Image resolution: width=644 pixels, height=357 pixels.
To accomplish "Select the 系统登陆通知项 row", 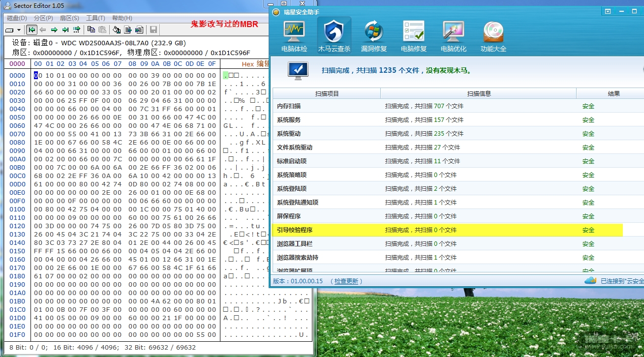I will pos(458,202).
